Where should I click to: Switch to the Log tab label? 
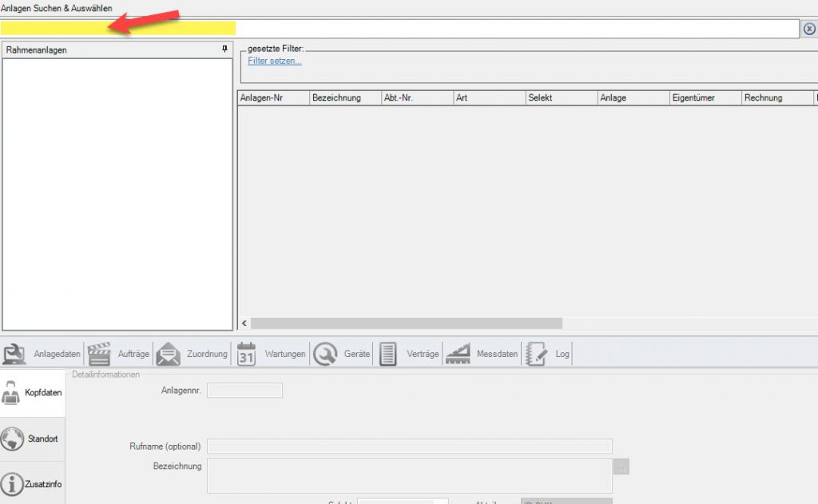562,354
